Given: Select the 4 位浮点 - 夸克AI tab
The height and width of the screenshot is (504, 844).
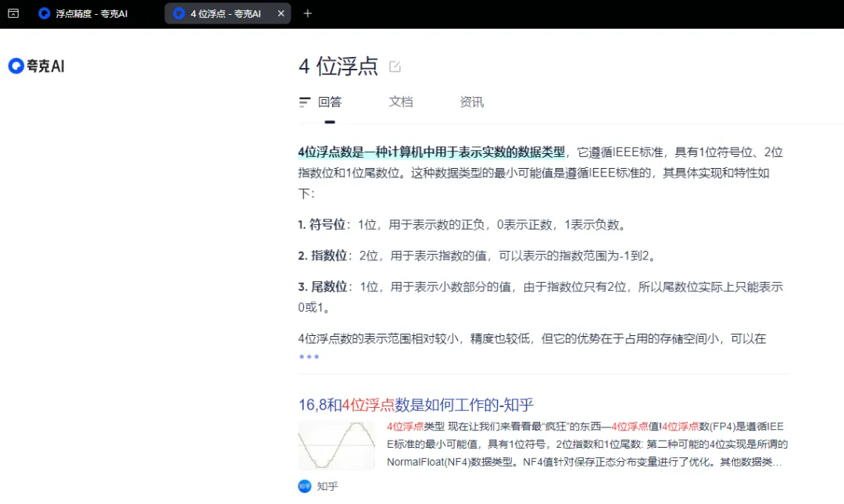Looking at the screenshot, I should click(225, 13).
